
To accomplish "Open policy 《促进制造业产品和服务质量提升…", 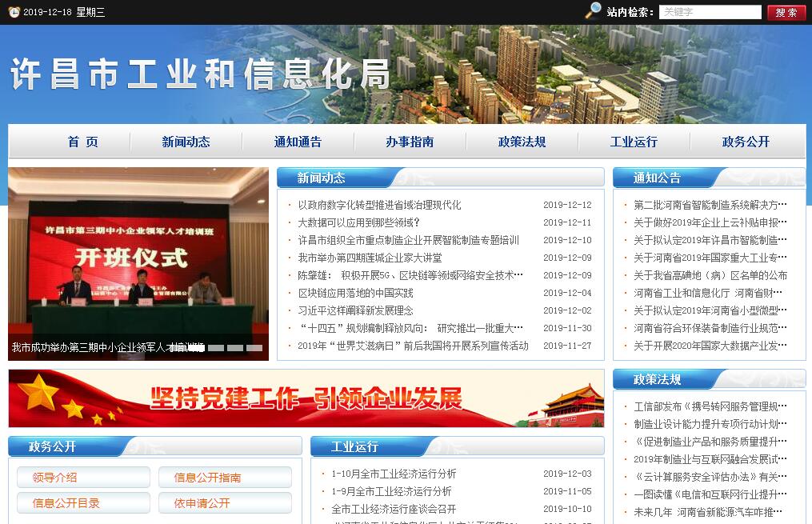I will [x=710, y=442].
